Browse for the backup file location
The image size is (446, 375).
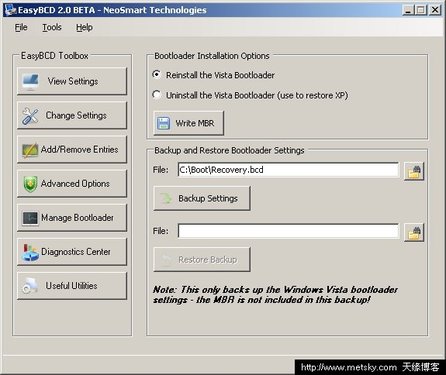point(414,171)
